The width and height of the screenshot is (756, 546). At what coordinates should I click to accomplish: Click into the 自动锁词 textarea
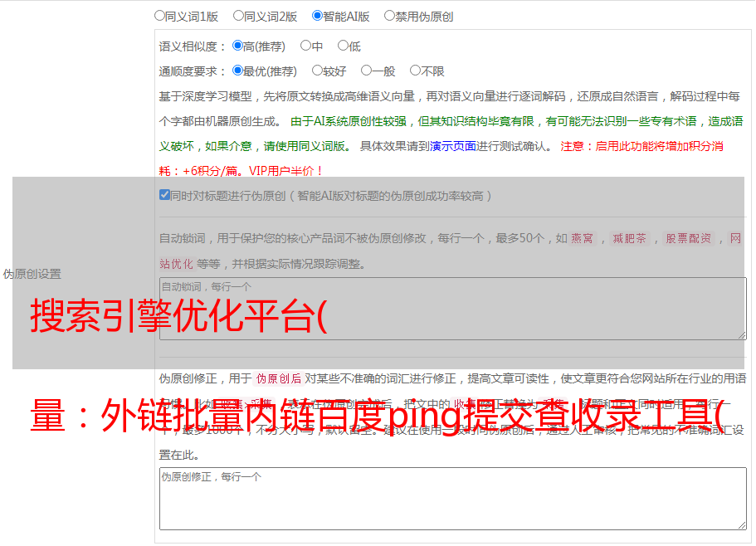453,309
